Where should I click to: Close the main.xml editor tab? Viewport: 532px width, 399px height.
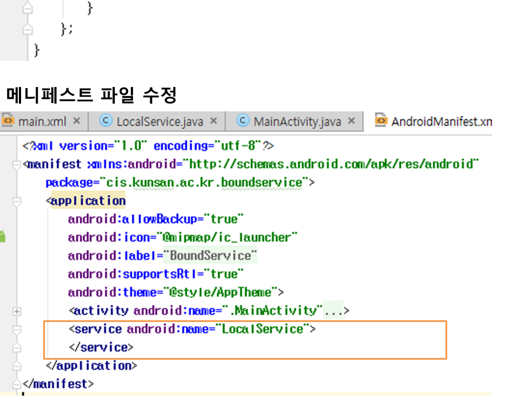[76, 121]
